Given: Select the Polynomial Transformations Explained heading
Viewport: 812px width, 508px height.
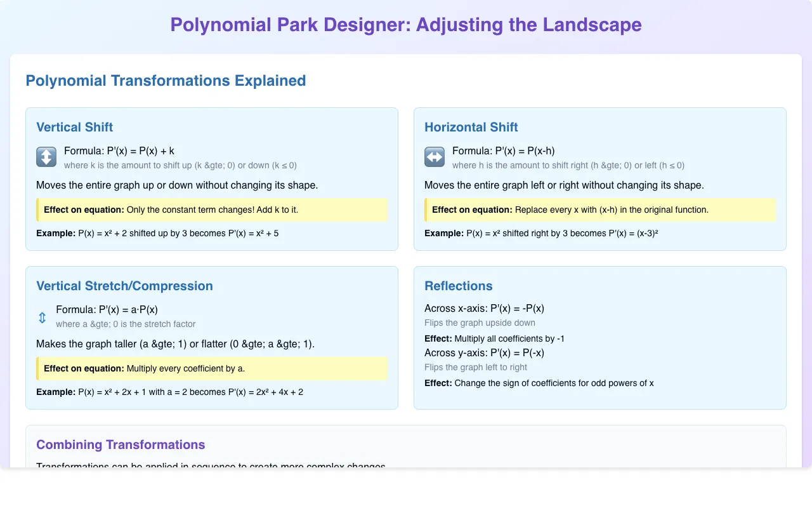Looking at the screenshot, I should click(x=166, y=81).
